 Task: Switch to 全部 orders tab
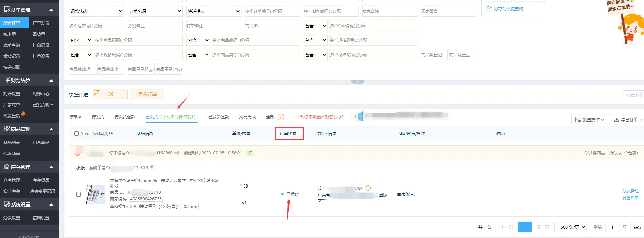[x=270, y=117]
